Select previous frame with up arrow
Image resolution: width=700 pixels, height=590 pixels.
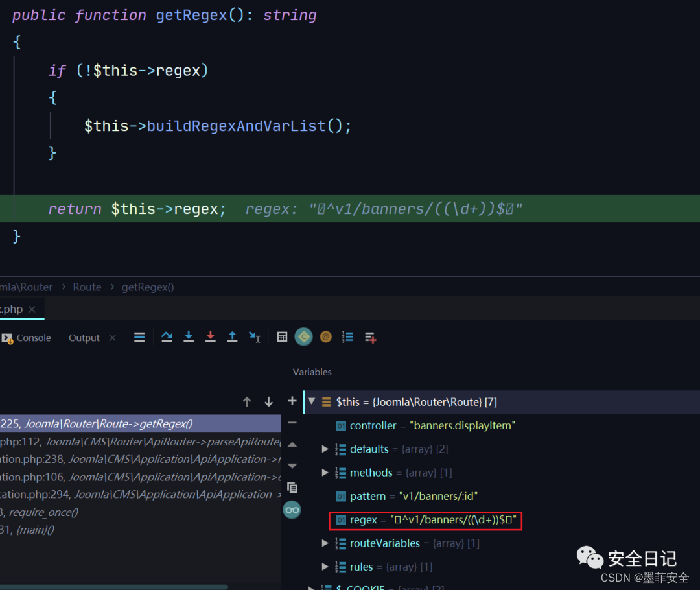pos(247,401)
